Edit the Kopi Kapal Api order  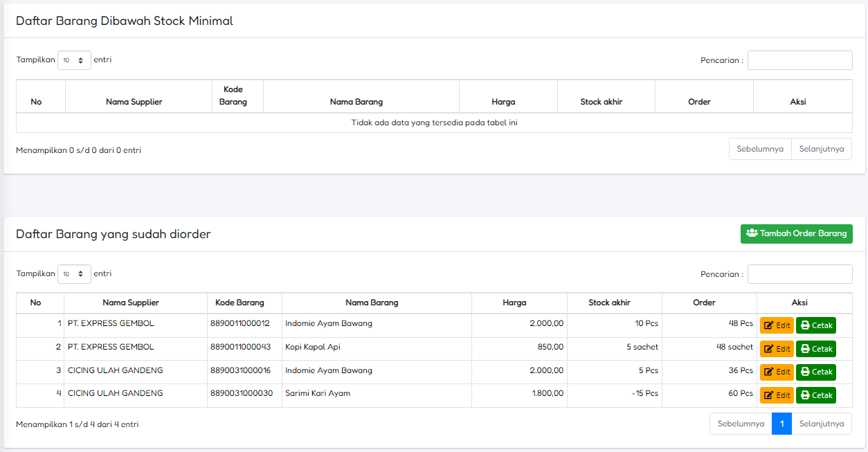pos(777,349)
